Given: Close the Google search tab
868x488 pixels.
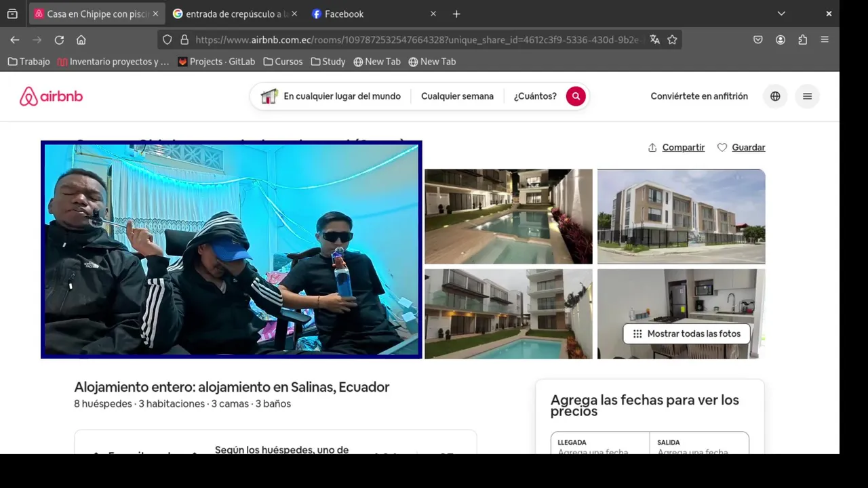Looking at the screenshot, I should click(294, 14).
